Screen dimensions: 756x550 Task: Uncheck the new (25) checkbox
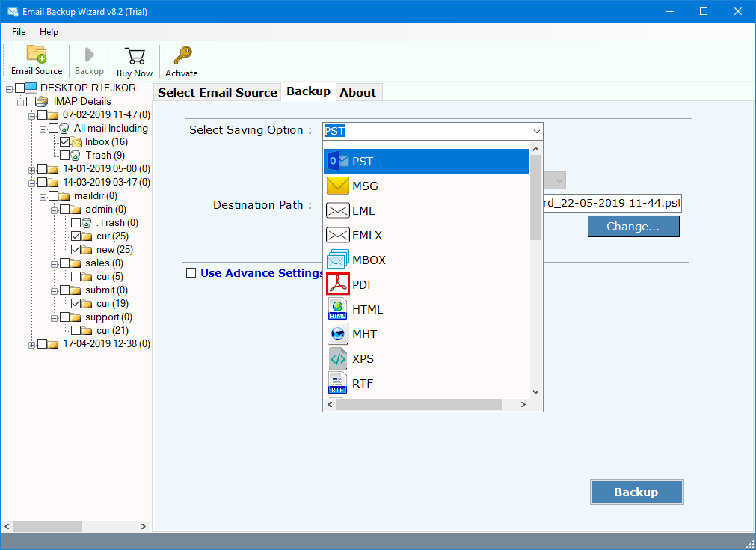click(x=76, y=250)
